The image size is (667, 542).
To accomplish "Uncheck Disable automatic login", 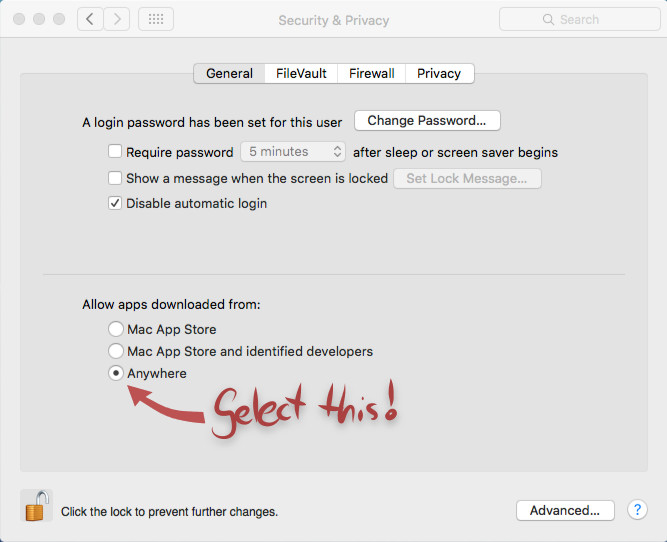I will pyautogui.click(x=115, y=203).
